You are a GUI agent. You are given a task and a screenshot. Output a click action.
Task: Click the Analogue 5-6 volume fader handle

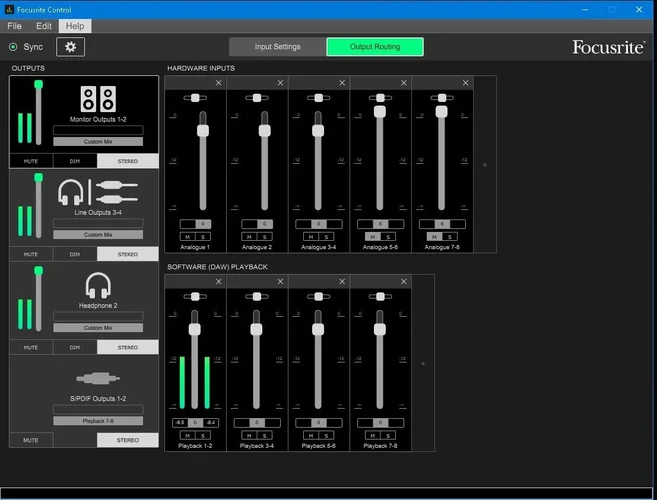(x=380, y=111)
